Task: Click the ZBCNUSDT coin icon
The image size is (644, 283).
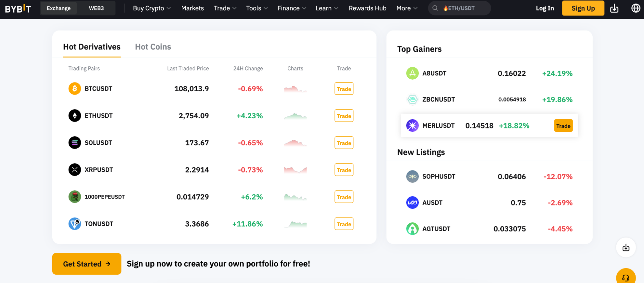Action: pos(412,100)
